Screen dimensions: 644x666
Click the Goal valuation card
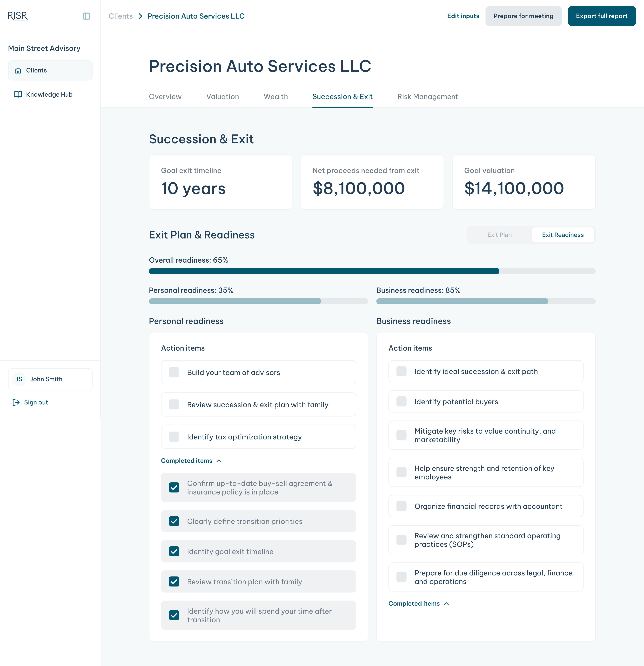pos(523,182)
